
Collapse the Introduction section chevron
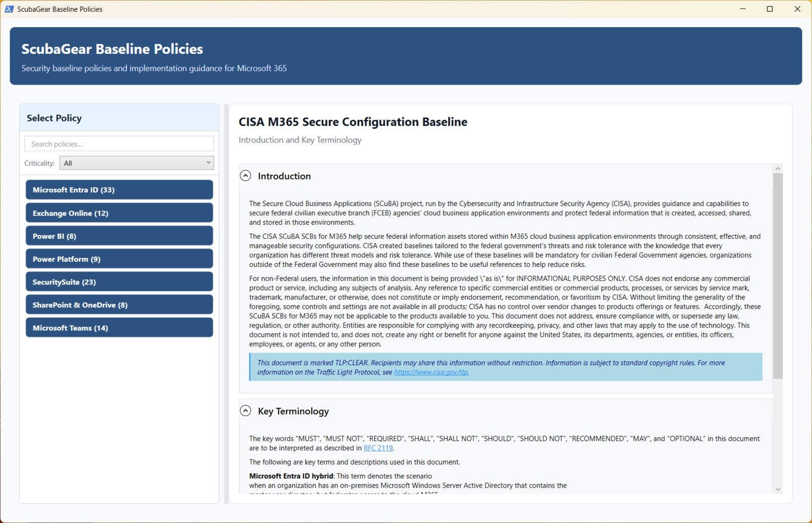point(246,176)
